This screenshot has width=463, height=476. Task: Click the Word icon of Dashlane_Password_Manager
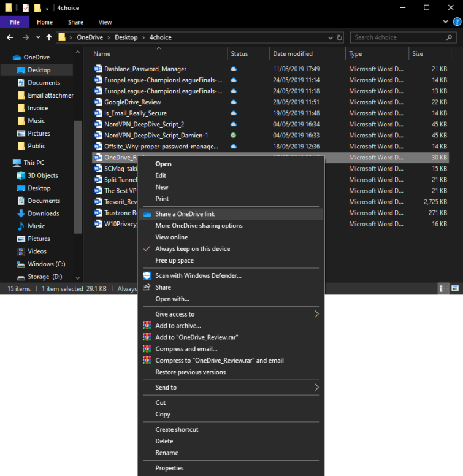pos(98,69)
